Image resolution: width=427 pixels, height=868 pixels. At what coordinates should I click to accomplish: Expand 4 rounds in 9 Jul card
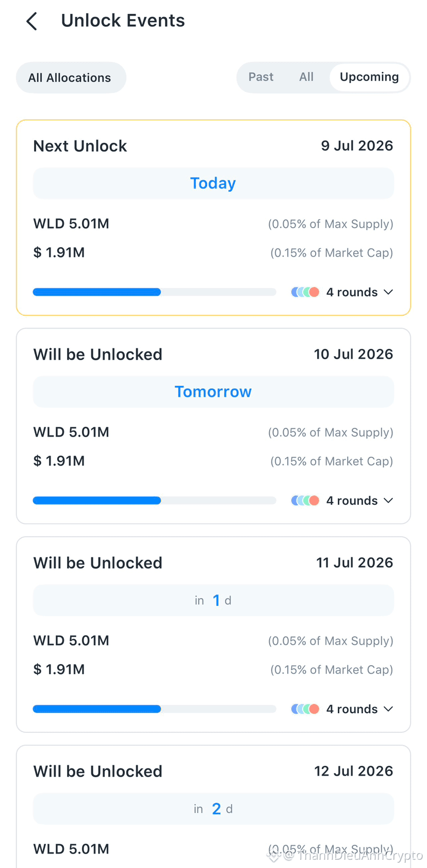coord(352,292)
